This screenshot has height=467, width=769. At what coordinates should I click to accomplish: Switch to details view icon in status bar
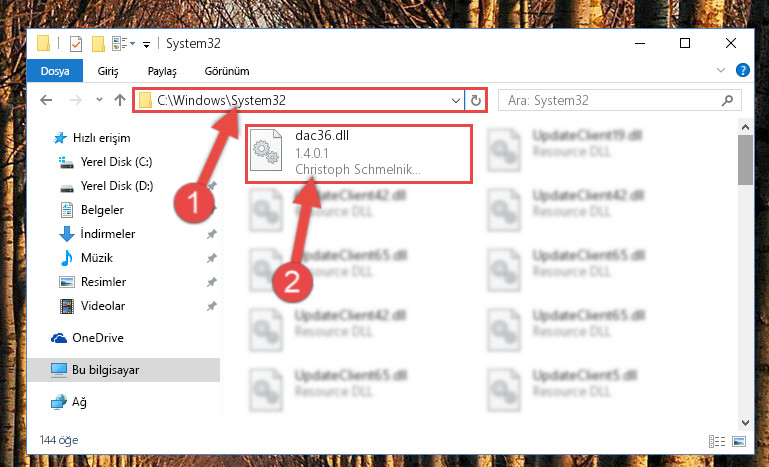coord(717,441)
